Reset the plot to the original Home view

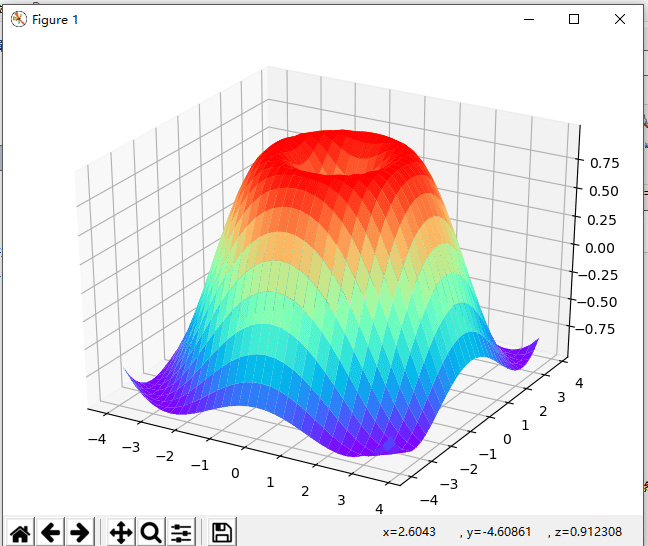click(x=20, y=532)
